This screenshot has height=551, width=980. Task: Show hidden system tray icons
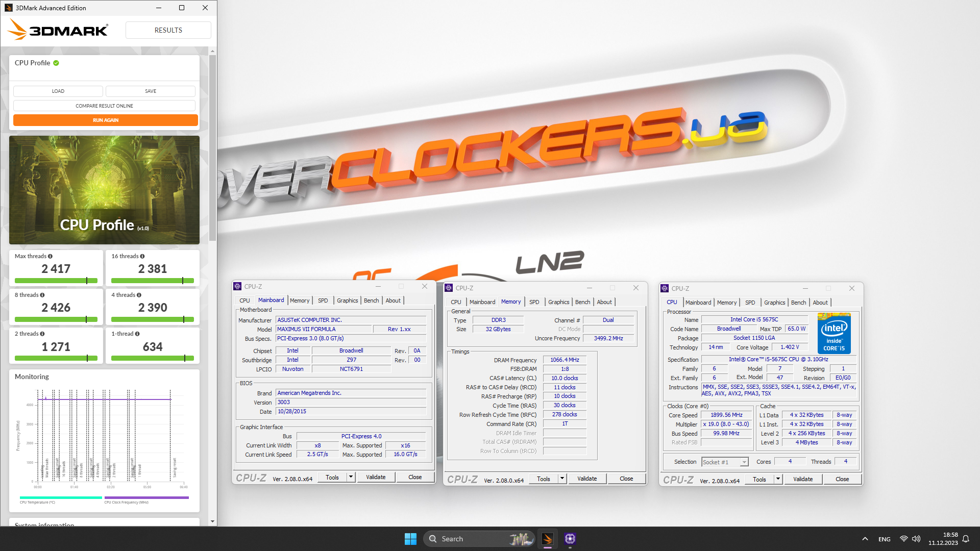click(865, 539)
